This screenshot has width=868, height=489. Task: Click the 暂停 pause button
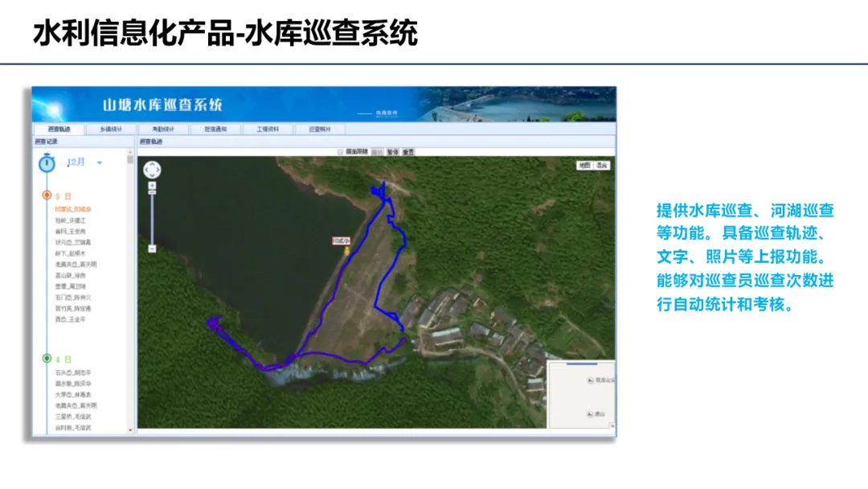tap(392, 152)
